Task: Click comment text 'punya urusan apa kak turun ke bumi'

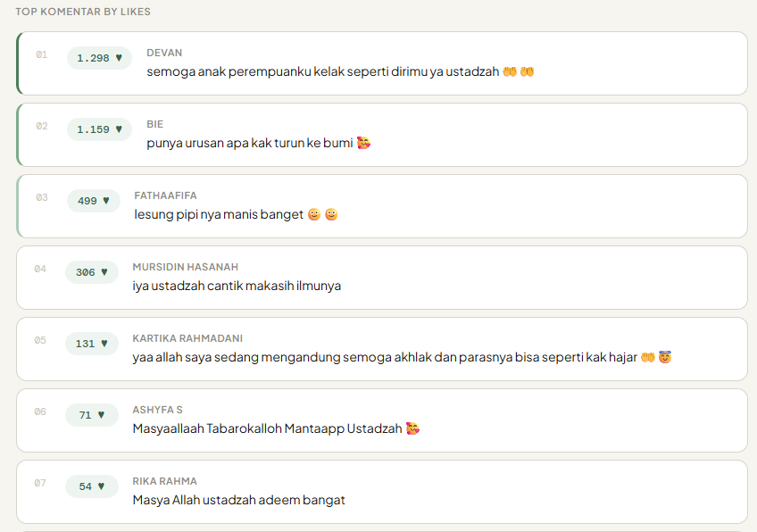Action: click(x=250, y=144)
